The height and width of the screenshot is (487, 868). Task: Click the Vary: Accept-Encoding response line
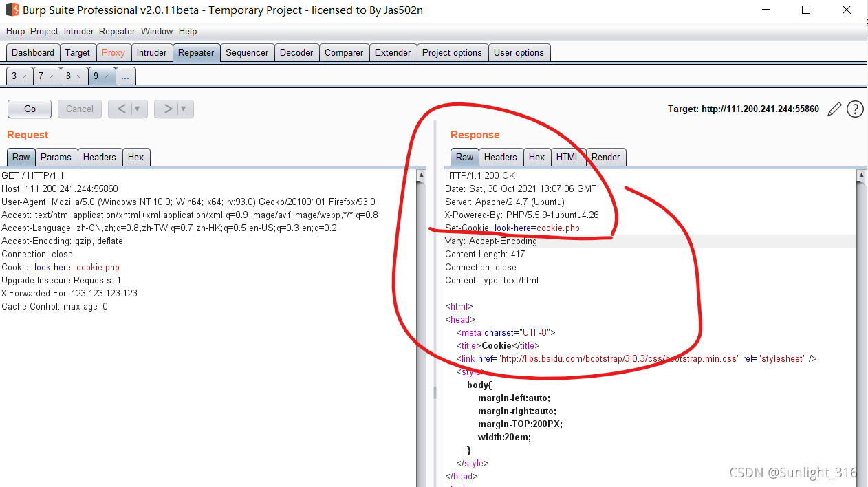click(x=491, y=241)
